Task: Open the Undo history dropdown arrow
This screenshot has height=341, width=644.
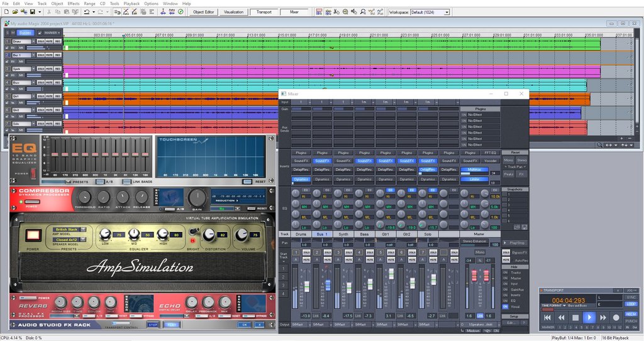Action: tap(94, 12)
